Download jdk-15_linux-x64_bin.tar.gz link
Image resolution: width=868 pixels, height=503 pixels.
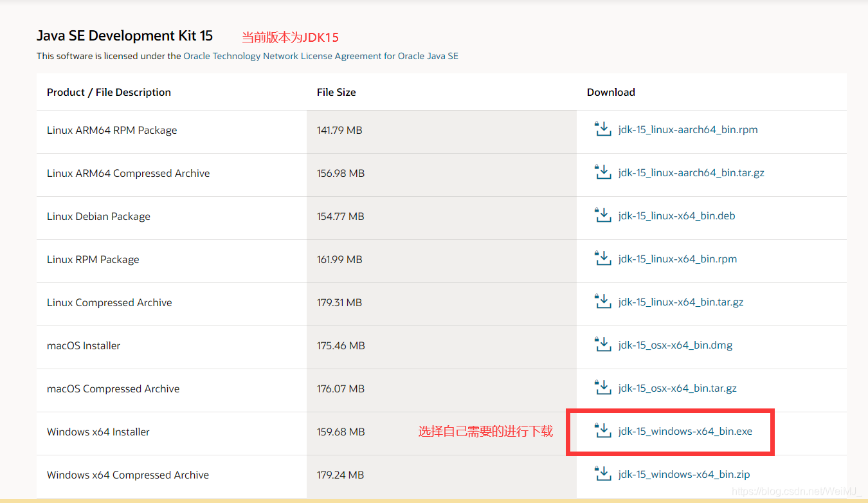point(681,302)
